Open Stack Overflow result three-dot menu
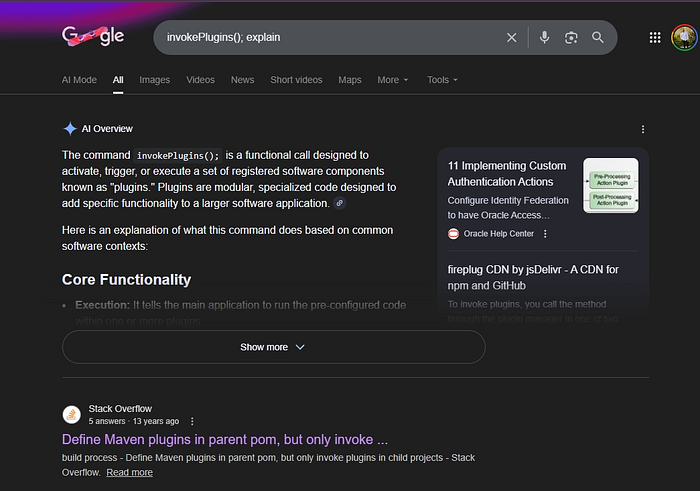Image resolution: width=700 pixels, height=491 pixels. point(192,421)
